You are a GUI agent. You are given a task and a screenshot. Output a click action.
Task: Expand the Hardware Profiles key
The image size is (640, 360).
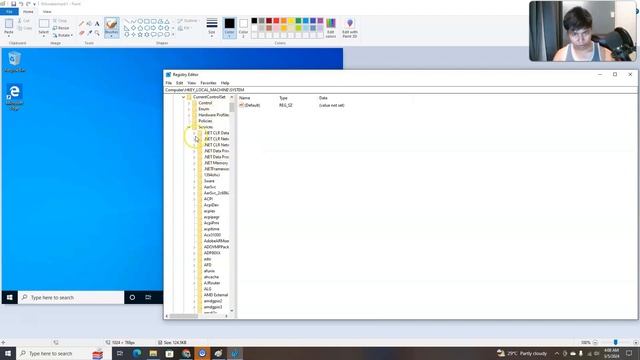coord(189,115)
